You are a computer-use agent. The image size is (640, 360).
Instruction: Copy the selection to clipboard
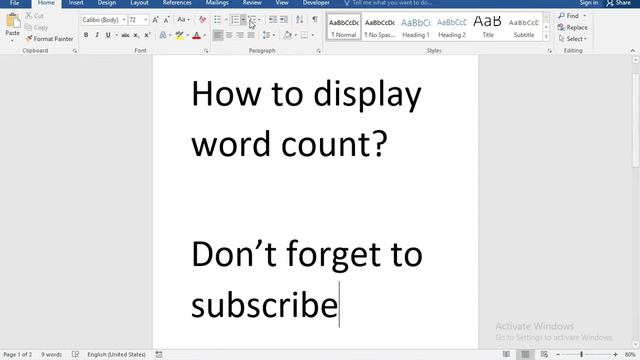(36, 27)
